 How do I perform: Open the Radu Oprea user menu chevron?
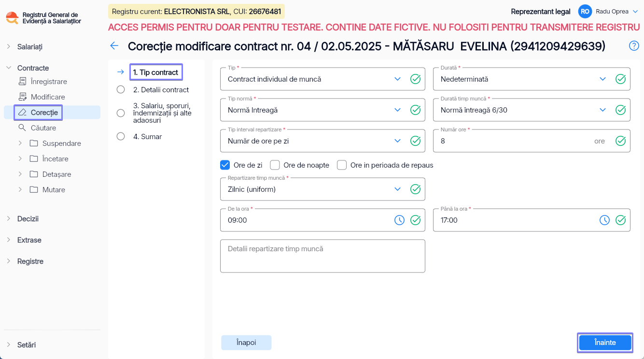pyautogui.click(x=635, y=12)
